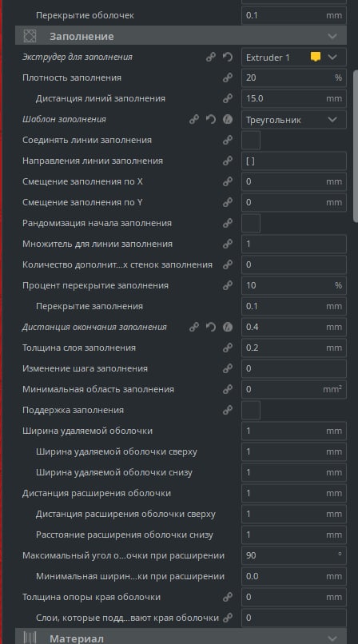The height and width of the screenshot is (644, 358).
Task: Click link icon for Количество дополнит. стенок заполнения
Action: click(x=228, y=265)
